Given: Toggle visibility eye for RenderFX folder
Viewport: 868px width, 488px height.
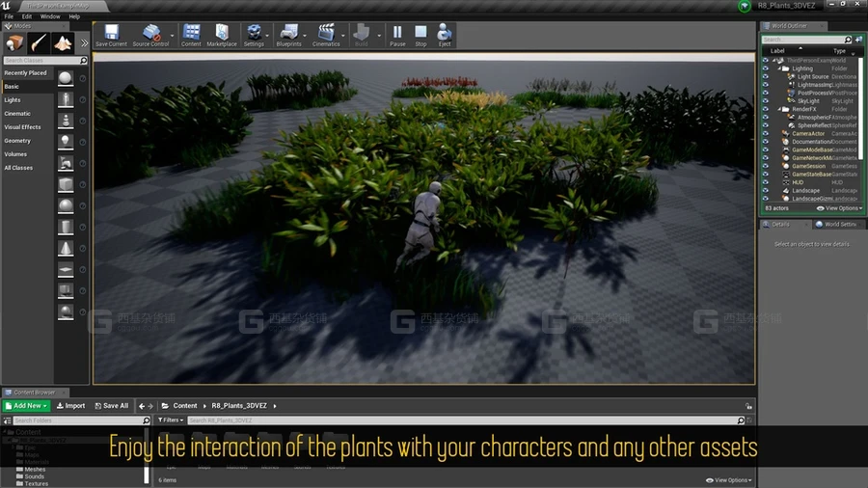Looking at the screenshot, I should 766,109.
